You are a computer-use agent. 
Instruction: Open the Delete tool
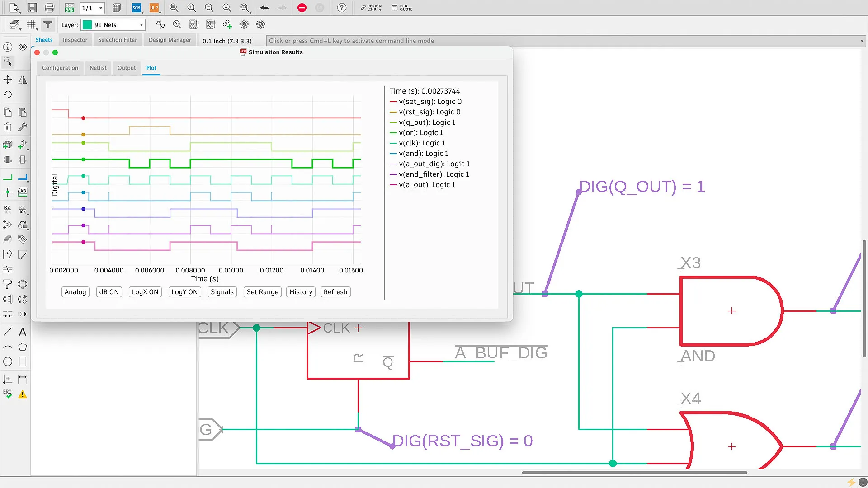(x=7, y=127)
